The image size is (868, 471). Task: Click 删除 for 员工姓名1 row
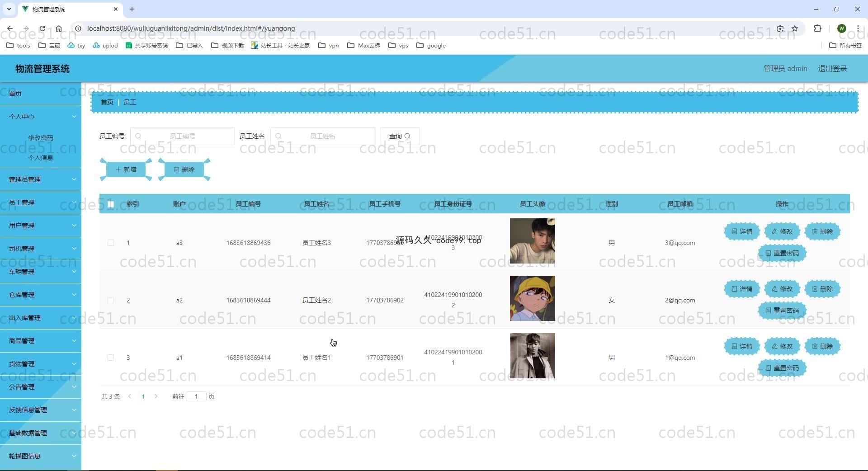pos(822,346)
